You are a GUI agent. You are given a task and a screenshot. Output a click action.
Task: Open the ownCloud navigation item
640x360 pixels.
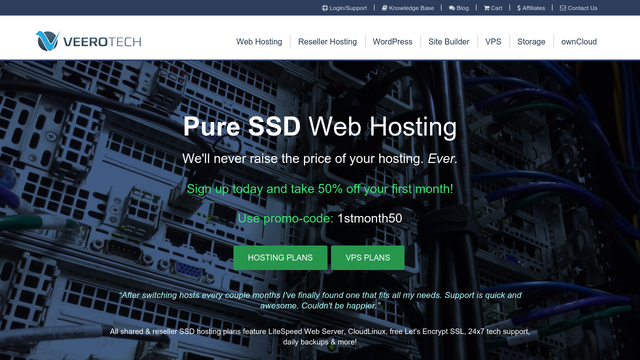(x=579, y=42)
